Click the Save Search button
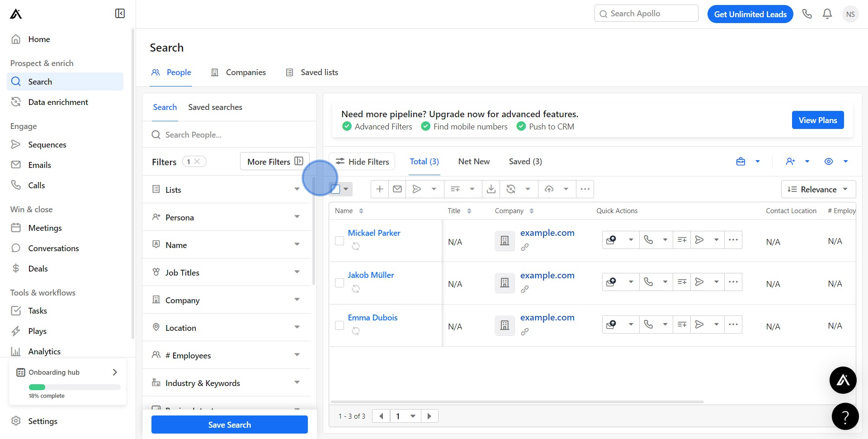 pos(230,425)
